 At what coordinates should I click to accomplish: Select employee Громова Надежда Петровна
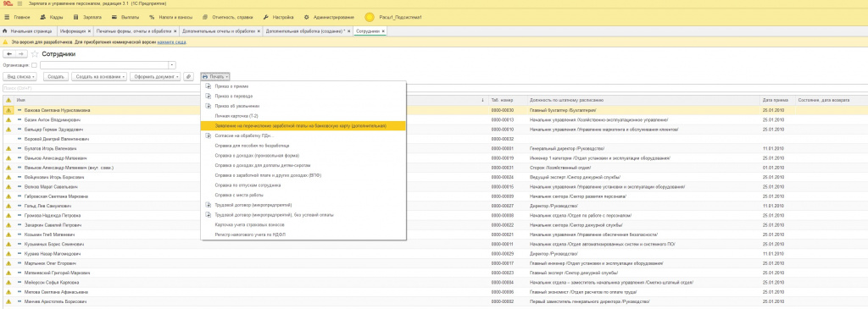[x=52, y=216]
